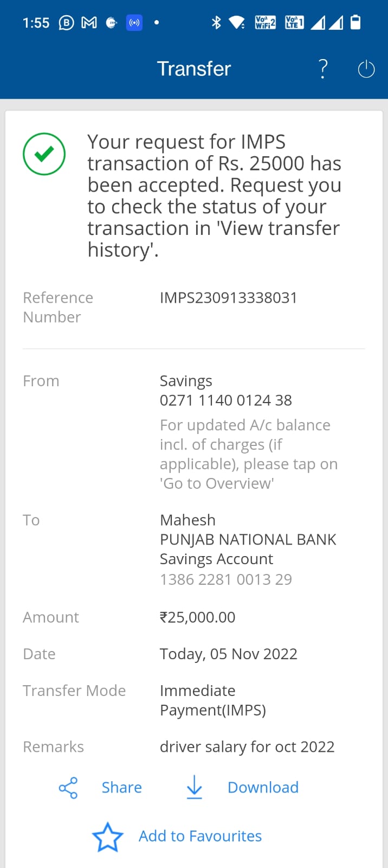Tap the 1:55 clock in status bar
The width and height of the screenshot is (388, 868).
pos(36,23)
